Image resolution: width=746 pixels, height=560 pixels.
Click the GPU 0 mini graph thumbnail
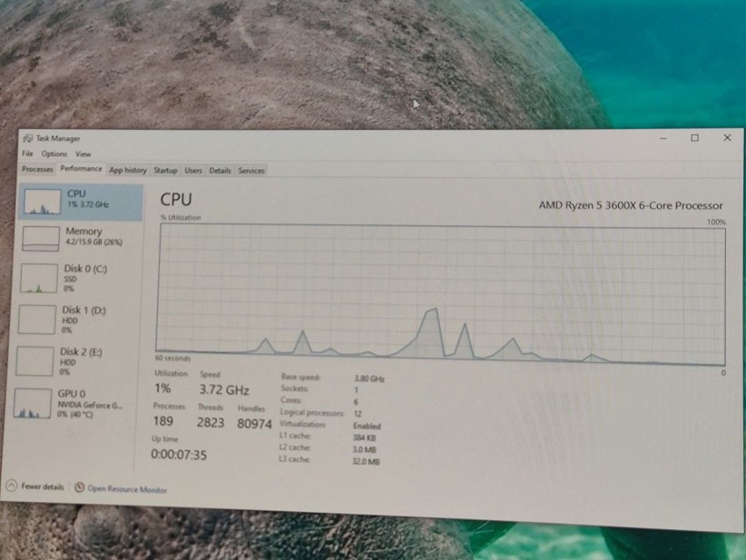coord(33,403)
